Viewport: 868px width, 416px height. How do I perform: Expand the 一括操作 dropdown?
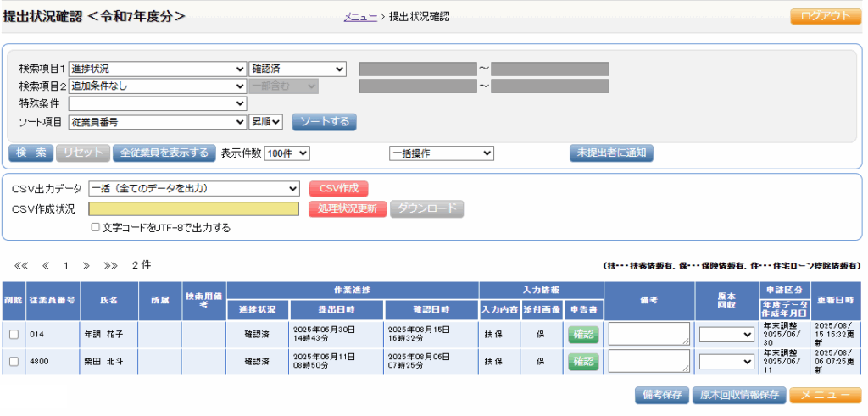[x=441, y=153]
